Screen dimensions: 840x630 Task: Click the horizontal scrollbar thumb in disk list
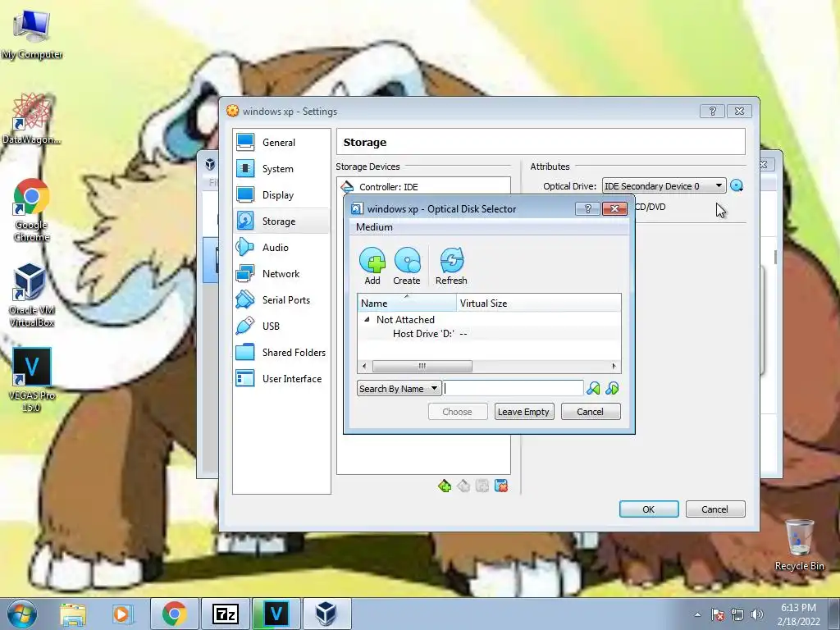[x=422, y=367]
